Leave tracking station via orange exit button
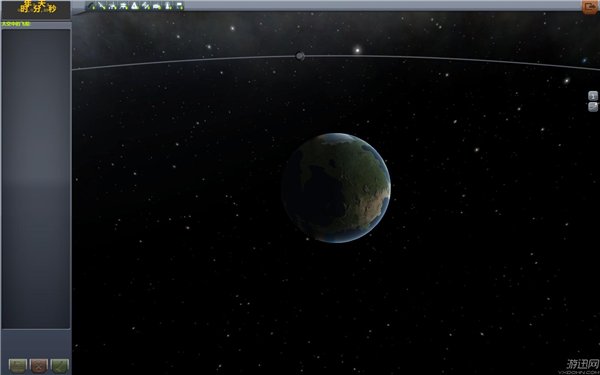 (590, 7)
